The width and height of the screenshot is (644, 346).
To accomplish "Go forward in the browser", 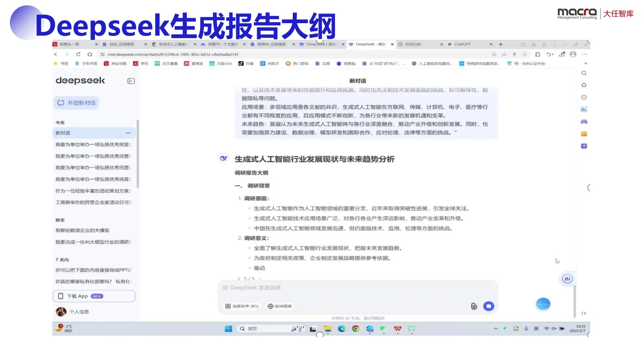I will (x=67, y=54).
